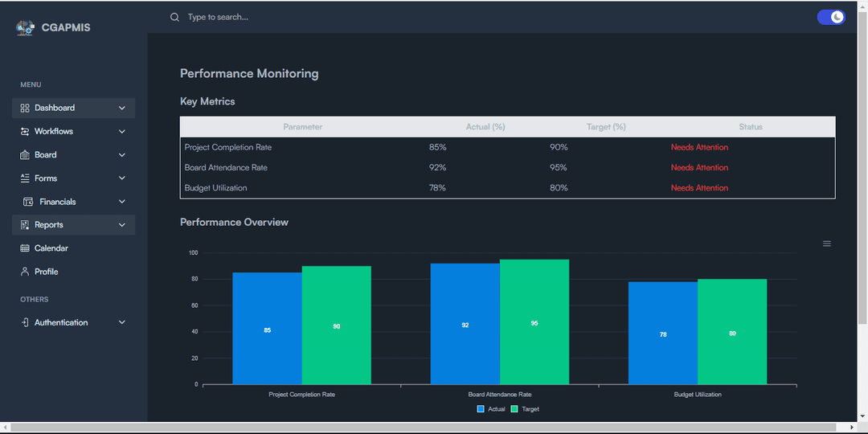Viewport: 868px width, 434px height.
Task: Click the Forms list icon
Action: click(x=25, y=178)
